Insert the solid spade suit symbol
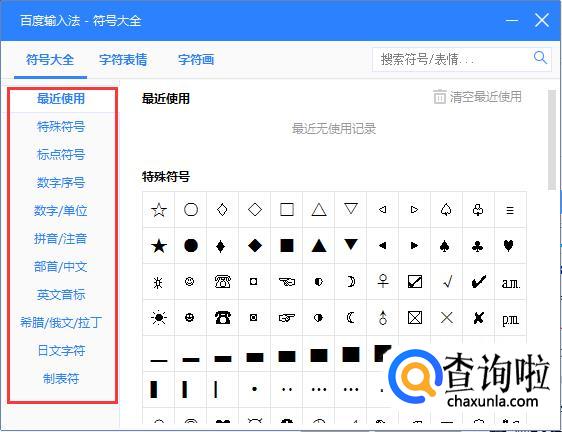562x432 pixels. (x=445, y=246)
